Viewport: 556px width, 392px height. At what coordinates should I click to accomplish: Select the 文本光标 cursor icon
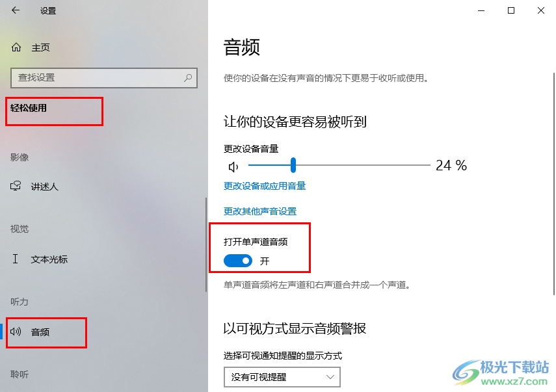(x=15, y=259)
